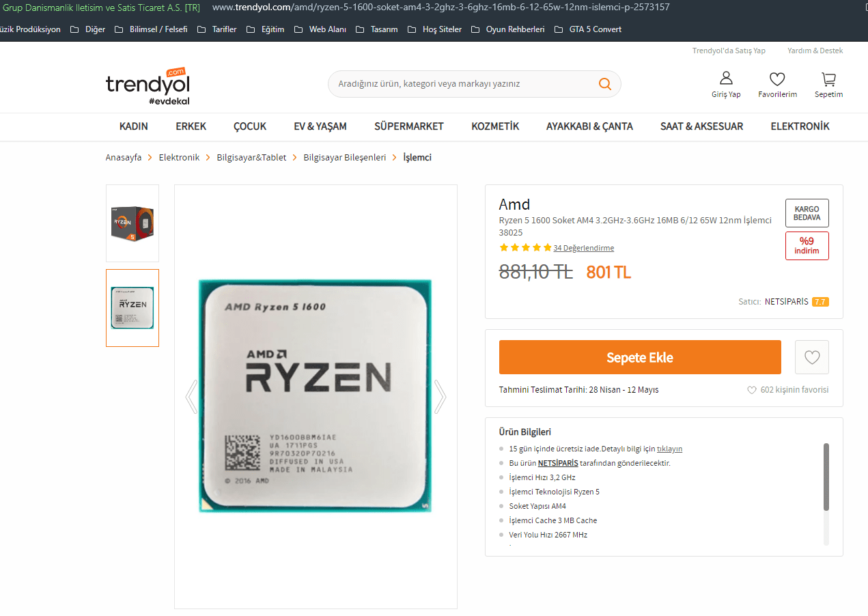Click the five-star rating stars

525,248
